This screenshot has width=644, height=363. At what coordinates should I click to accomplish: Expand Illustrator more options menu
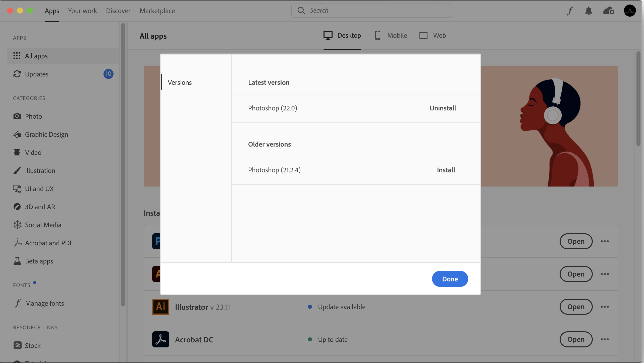click(x=605, y=307)
